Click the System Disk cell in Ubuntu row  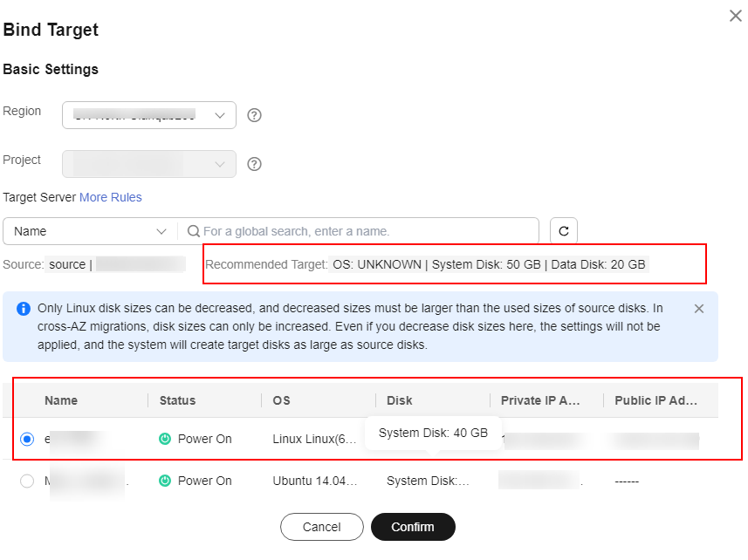pos(428,481)
